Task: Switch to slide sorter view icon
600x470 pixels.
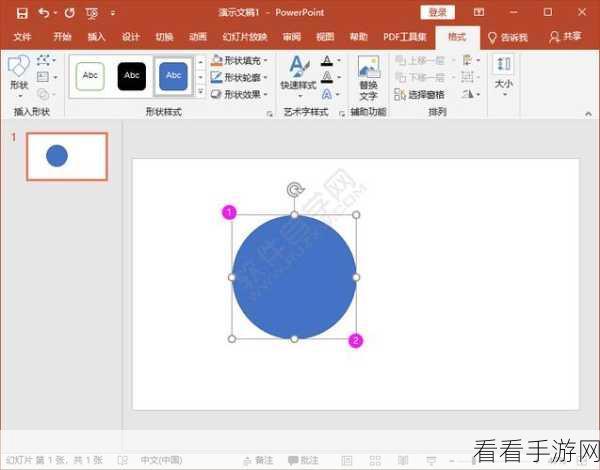Action: (375, 460)
